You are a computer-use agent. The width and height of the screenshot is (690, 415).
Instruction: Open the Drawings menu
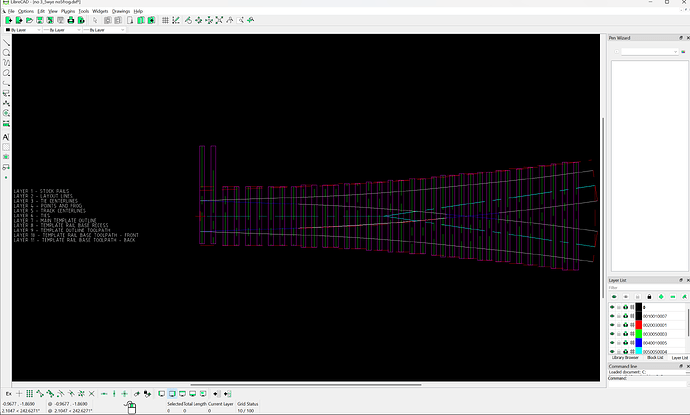pyautogui.click(x=121, y=11)
